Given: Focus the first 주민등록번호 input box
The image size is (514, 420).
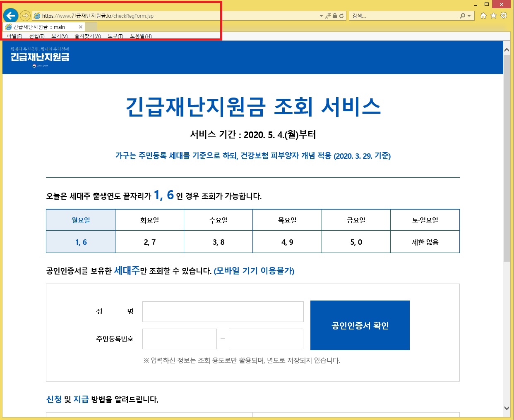Looking at the screenshot, I should coord(179,339).
